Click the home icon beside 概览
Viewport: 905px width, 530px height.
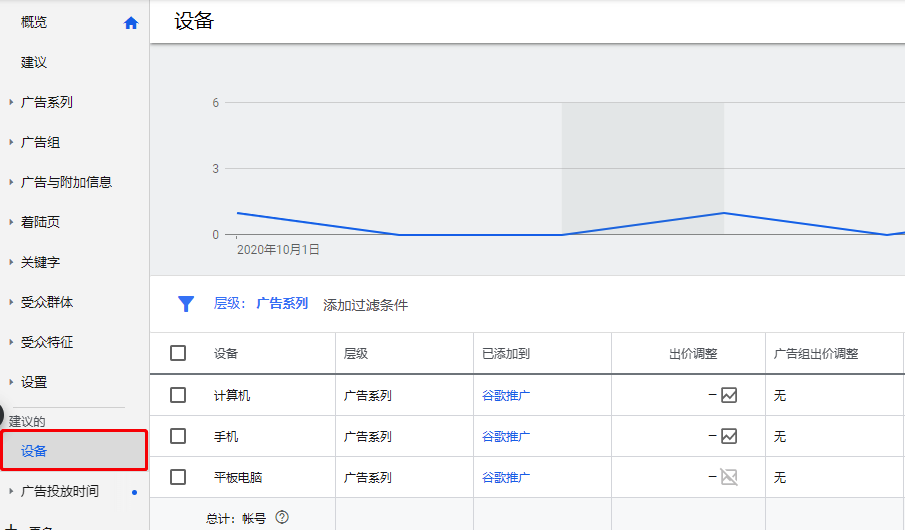[131, 23]
